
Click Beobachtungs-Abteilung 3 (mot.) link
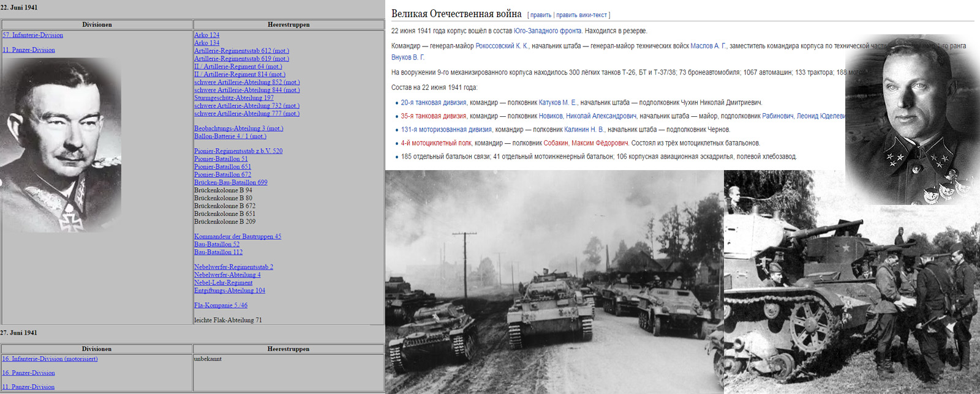coord(239,128)
